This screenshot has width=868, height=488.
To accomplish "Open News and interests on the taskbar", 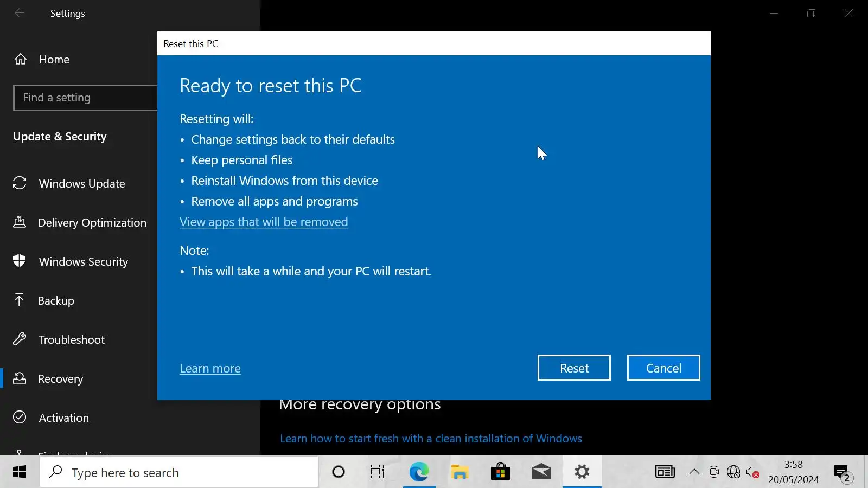I will 665,472.
